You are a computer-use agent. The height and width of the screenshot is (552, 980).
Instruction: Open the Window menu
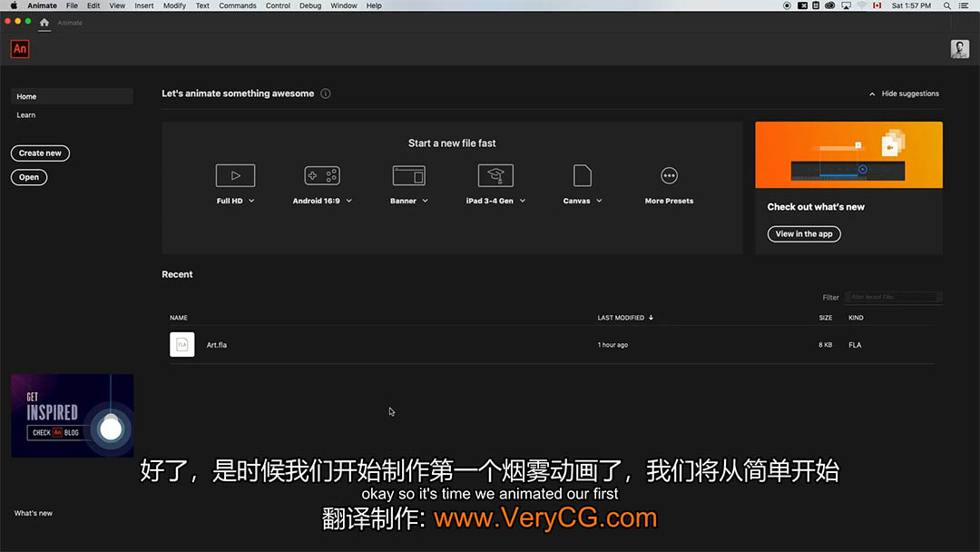coord(344,5)
